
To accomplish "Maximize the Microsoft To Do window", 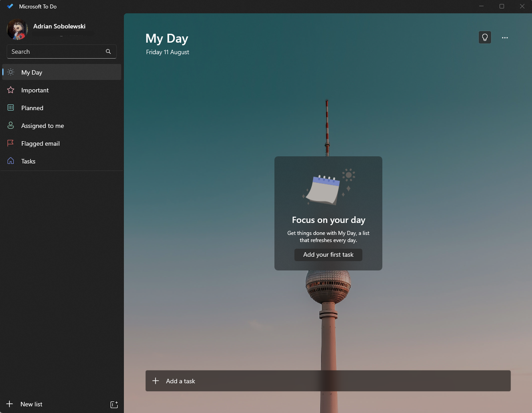I will coord(501,6).
